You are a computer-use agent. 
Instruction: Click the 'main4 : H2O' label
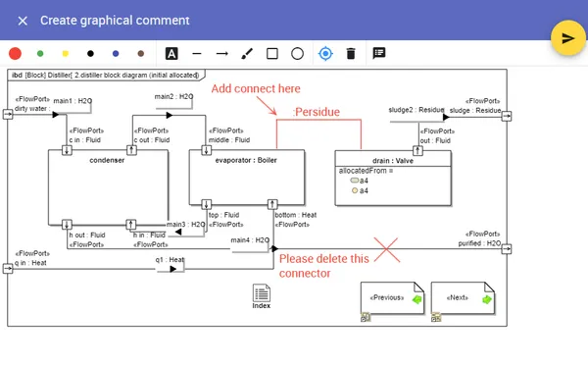[x=250, y=240]
